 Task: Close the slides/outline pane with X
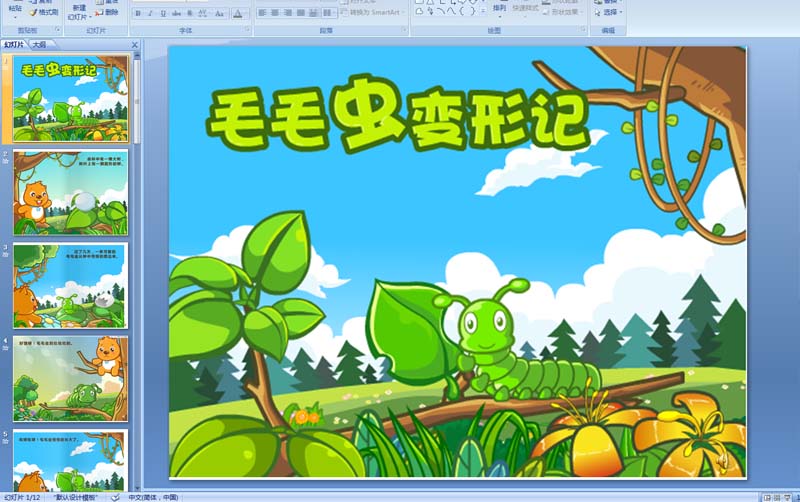click(x=134, y=45)
